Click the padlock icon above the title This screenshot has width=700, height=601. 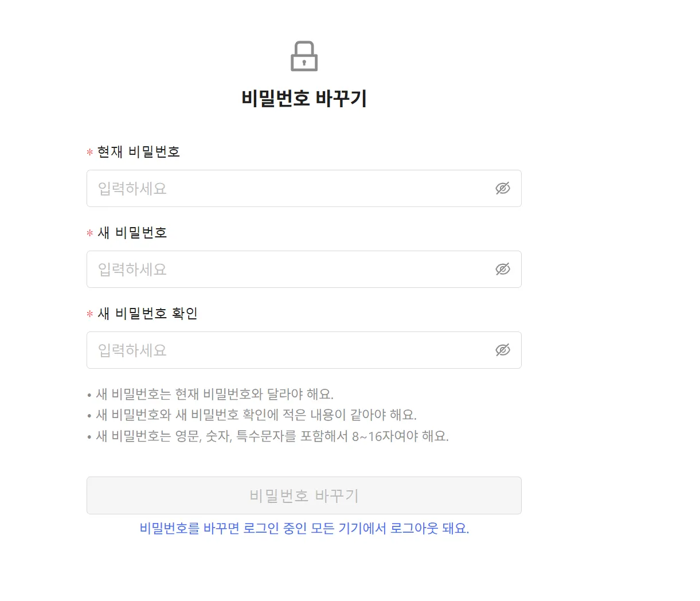tap(304, 56)
